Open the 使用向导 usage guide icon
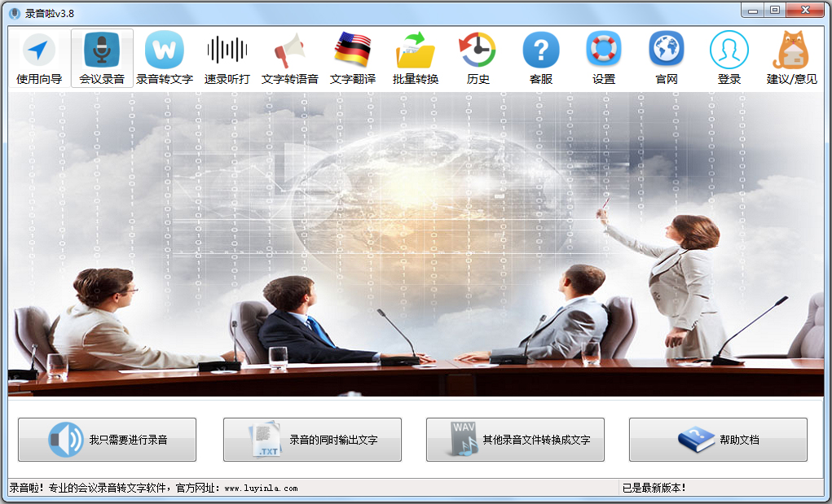This screenshot has height=504, width=832. tap(38, 50)
